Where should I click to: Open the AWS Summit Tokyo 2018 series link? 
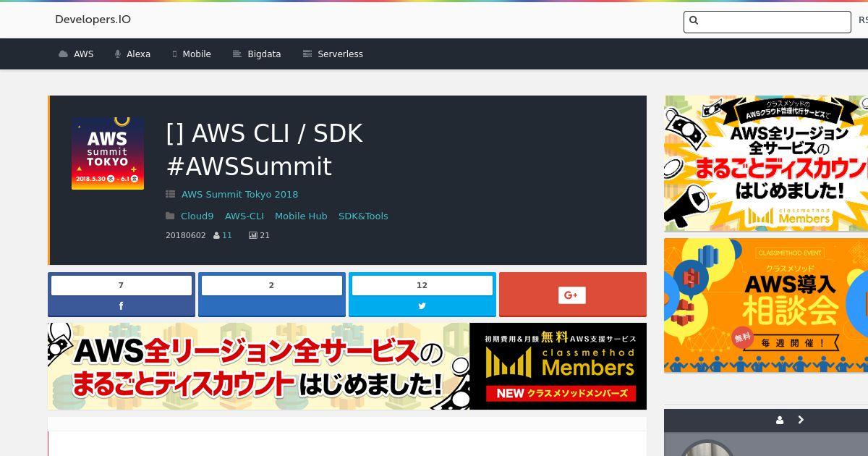click(239, 194)
